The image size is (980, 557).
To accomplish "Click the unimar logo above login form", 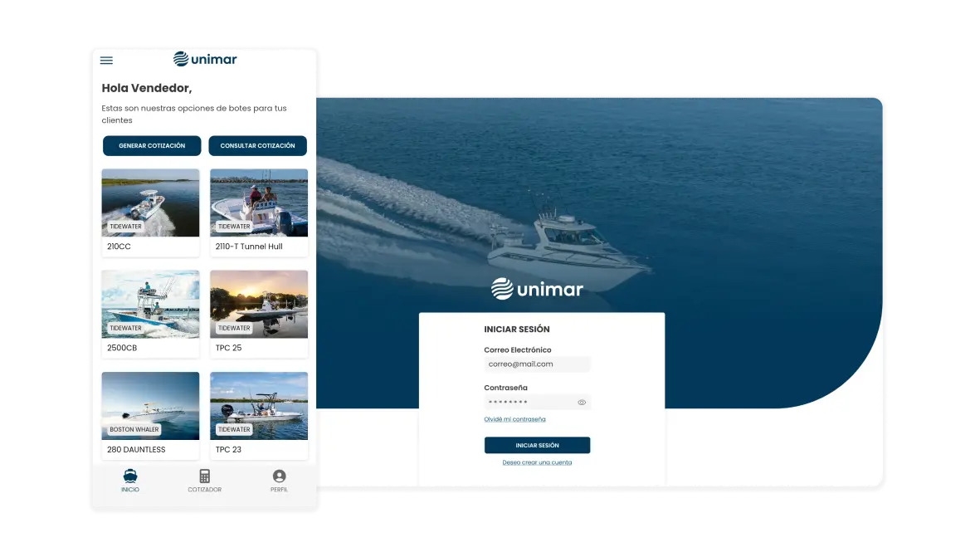I will pyautogui.click(x=537, y=289).
